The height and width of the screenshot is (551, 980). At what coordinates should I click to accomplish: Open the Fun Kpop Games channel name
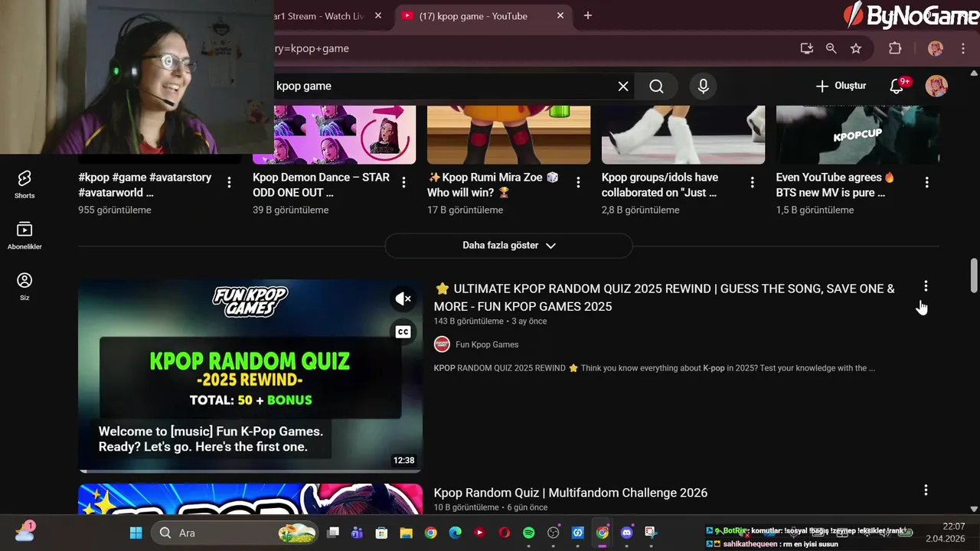pyautogui.click(x=487, y=344)
